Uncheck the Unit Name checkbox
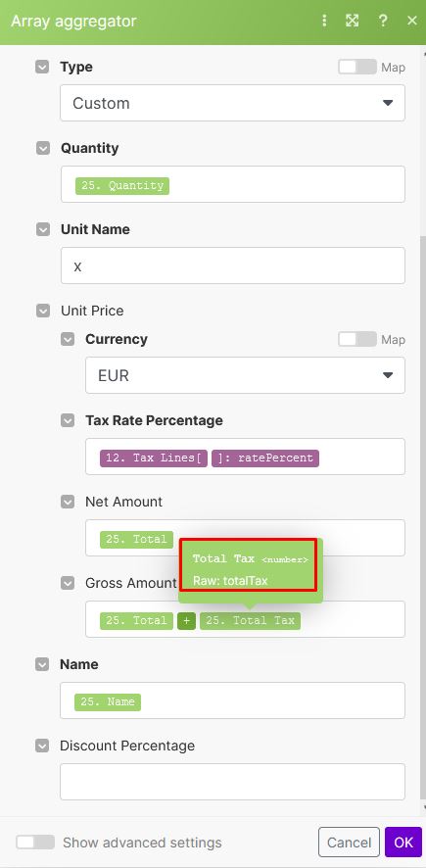The image size is (426, 868). pos(43,229)
